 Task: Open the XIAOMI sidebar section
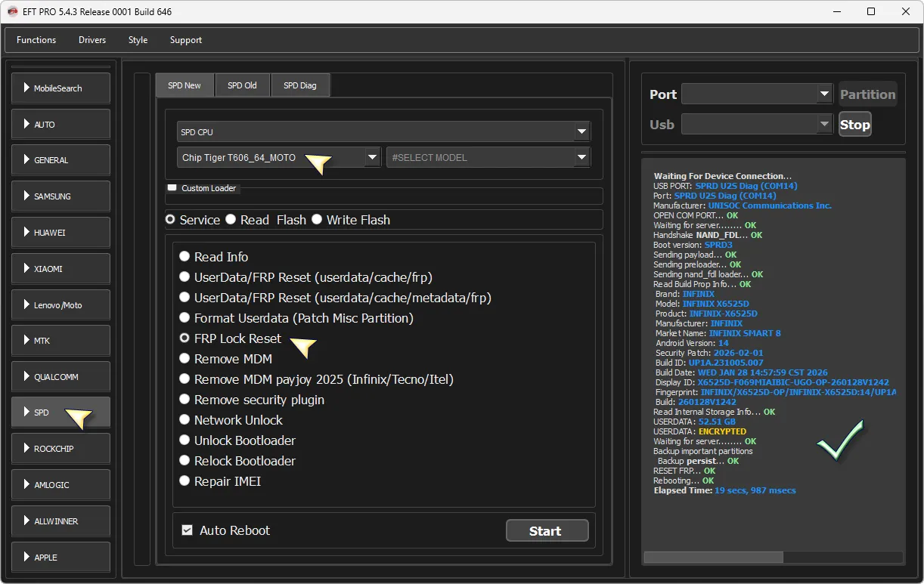click(60, 269)
